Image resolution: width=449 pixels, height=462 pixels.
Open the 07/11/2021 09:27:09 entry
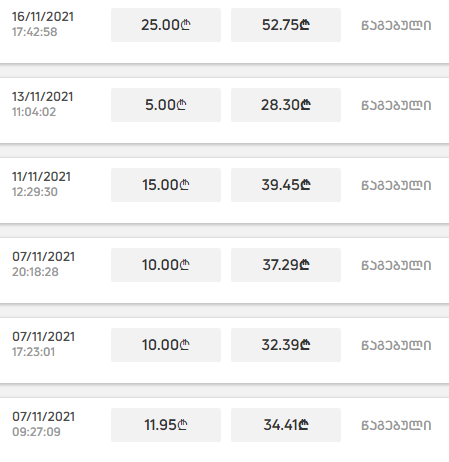click(224, 430)
